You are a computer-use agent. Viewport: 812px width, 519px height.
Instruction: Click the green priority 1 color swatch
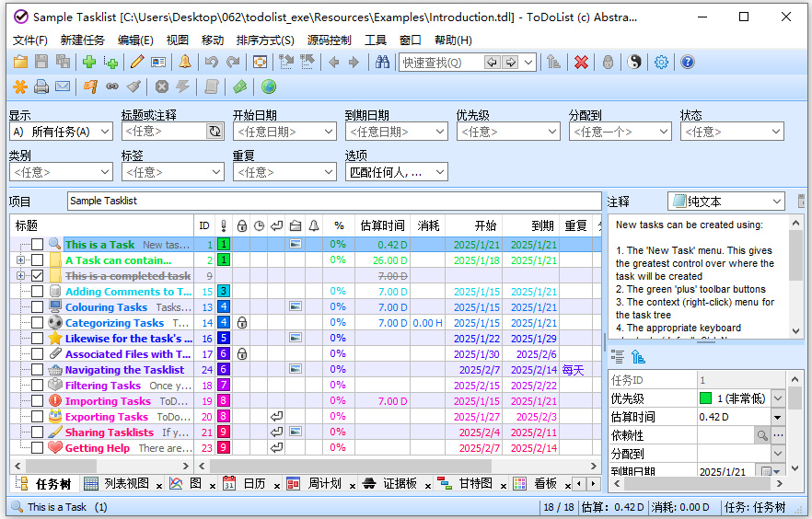pos(706,398)
